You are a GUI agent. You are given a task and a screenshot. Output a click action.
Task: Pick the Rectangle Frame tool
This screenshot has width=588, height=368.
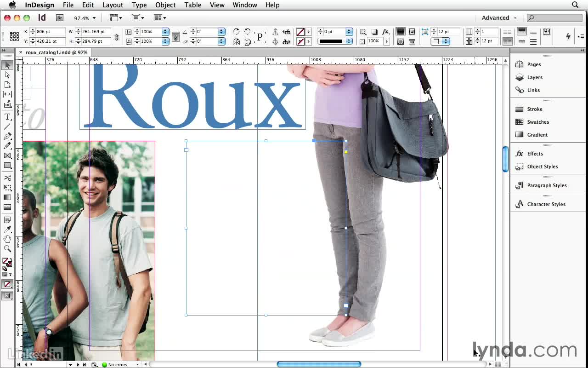pos(7,155)
